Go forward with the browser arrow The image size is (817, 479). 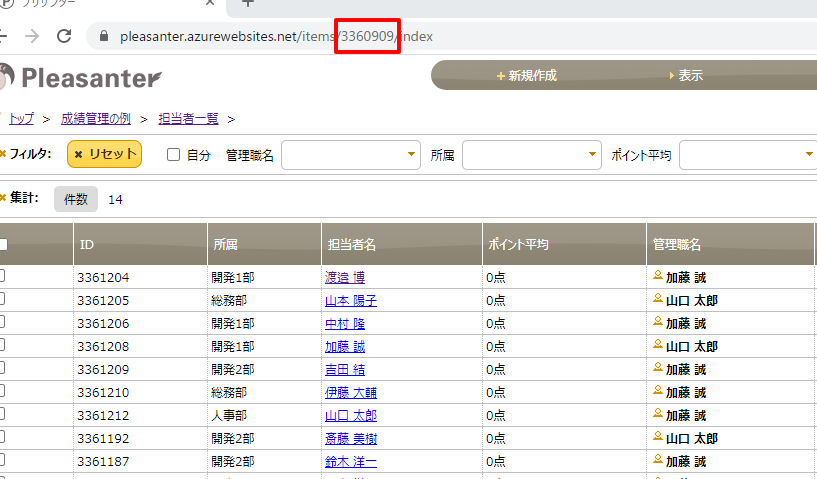(32, 36)
